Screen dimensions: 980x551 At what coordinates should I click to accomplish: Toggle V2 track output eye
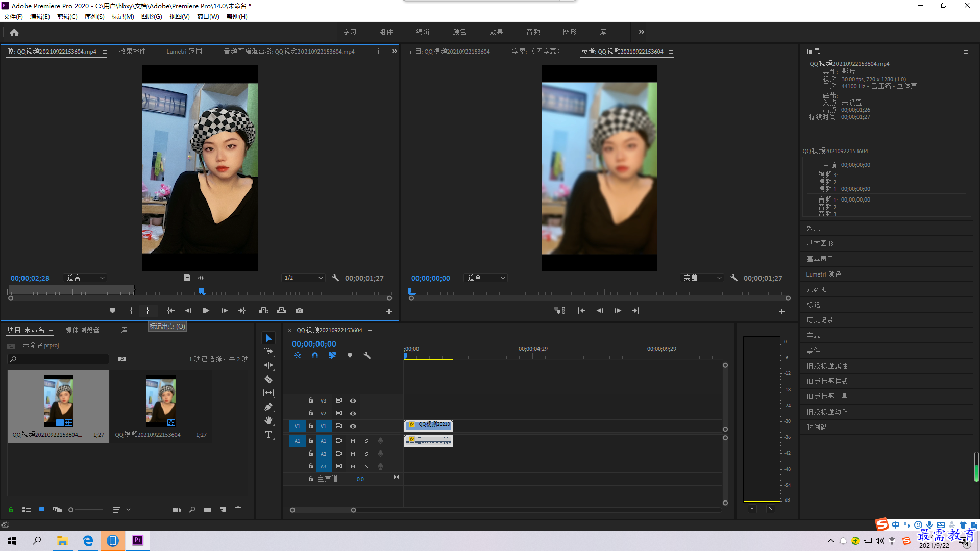tap(353, 414)
